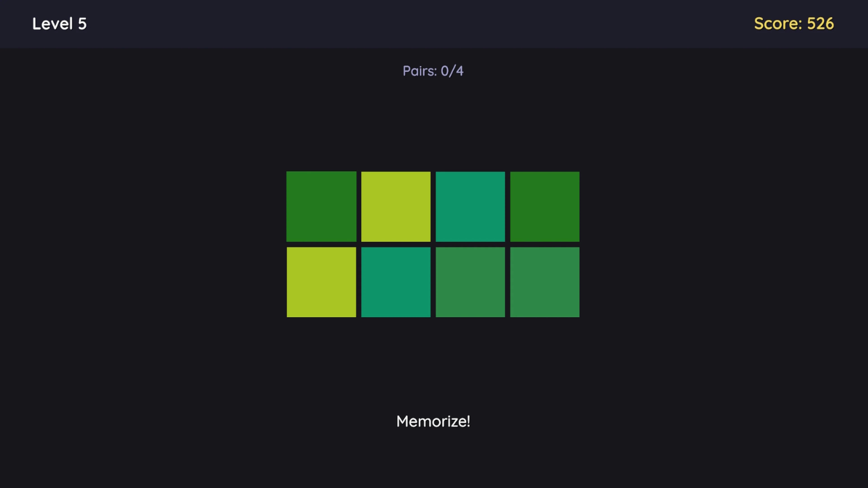Screen dimensions: 868x488
Task: Click a teal-colored square in the grid
Action: click(470, 206)
